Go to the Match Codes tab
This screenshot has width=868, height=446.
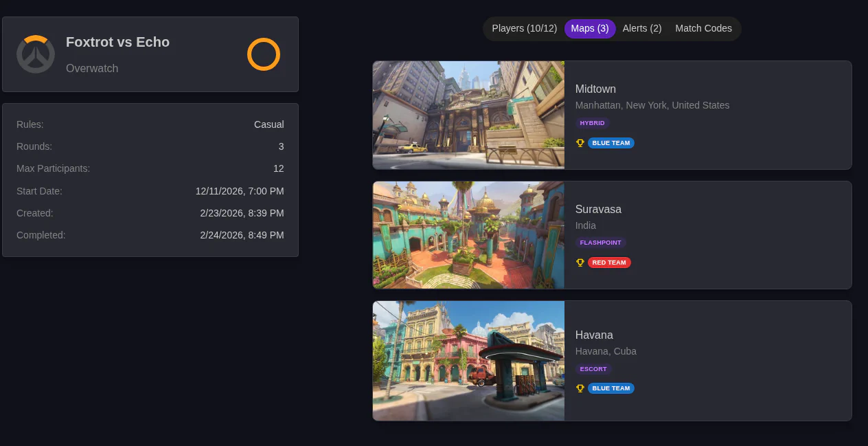[x=703, y=28]
